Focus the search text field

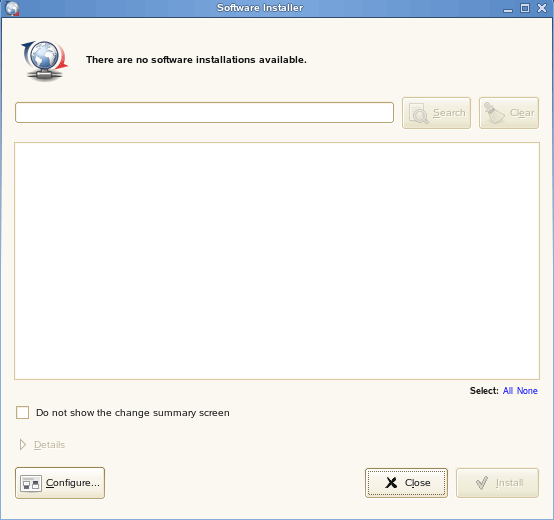pyautogui.click(x=204, y=113)
